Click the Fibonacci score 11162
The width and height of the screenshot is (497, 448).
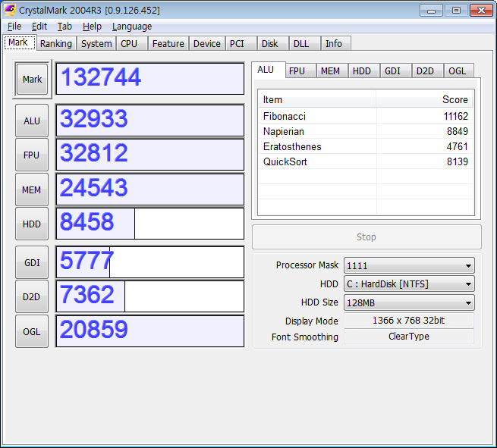(455, 116)
